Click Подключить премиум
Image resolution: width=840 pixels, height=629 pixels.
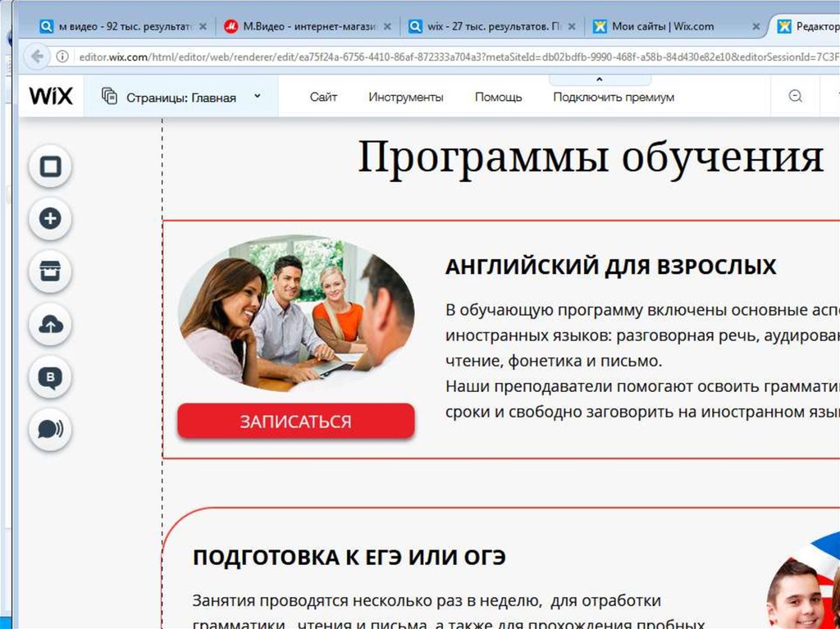coord(614,98)
